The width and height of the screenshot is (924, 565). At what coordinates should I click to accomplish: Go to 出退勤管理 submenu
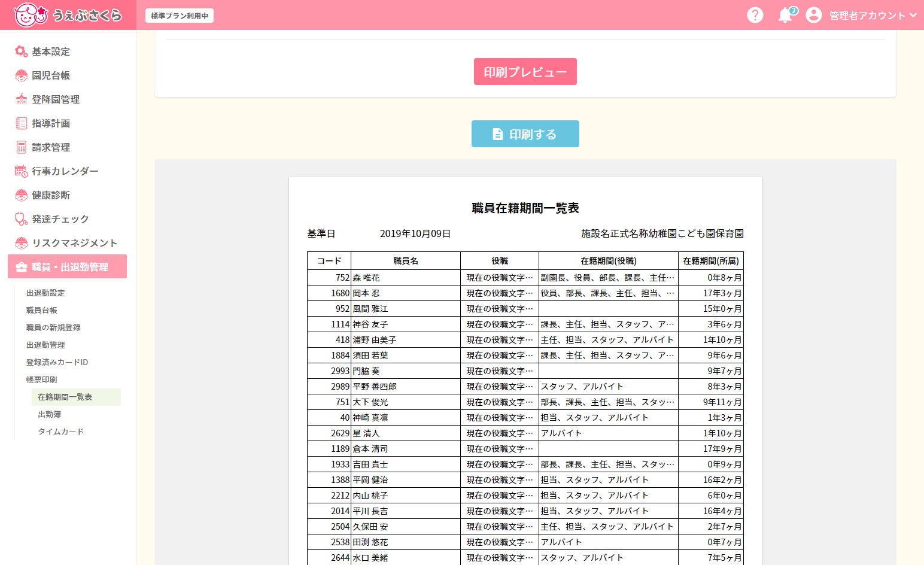(45, 345)
